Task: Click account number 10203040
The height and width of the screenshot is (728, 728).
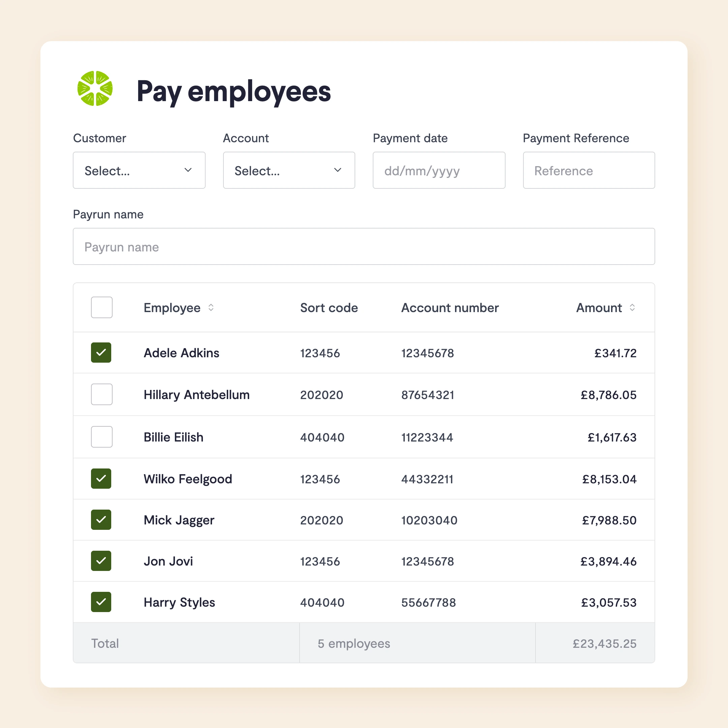Action: click(x=429, y=520)
